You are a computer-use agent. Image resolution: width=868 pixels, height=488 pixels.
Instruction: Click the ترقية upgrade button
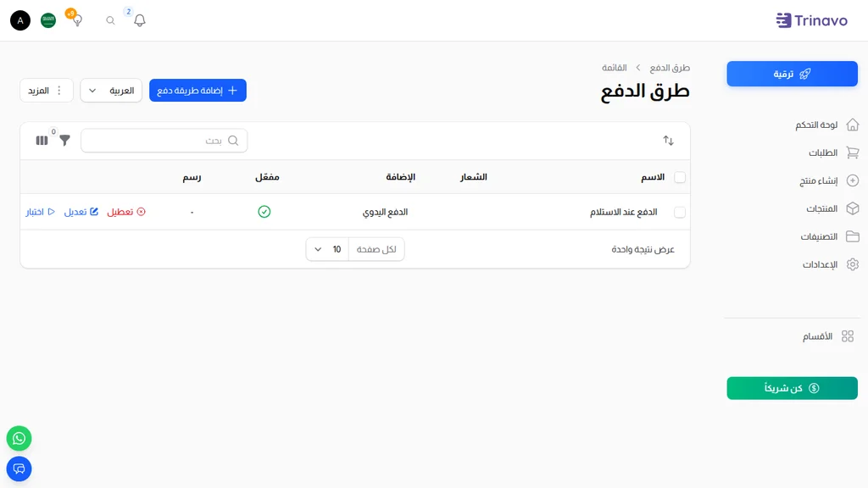tap(793, 74)
